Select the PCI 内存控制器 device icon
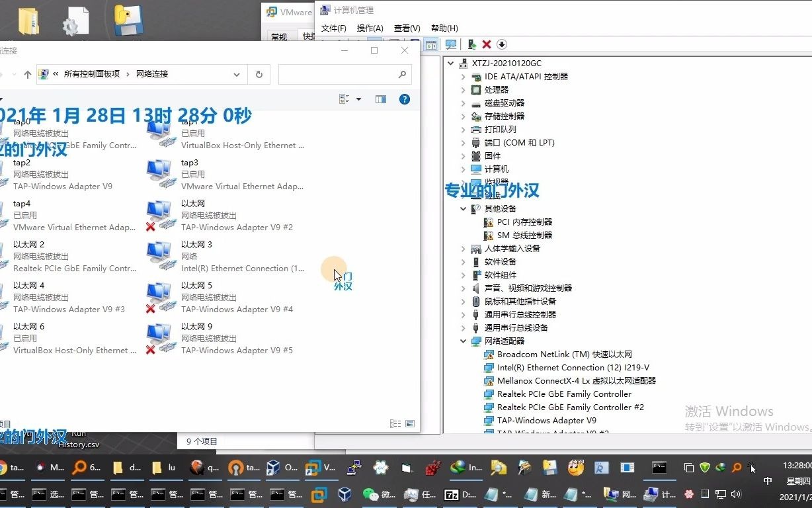This screenshot has height=508, width=812. tap(489, 222)
